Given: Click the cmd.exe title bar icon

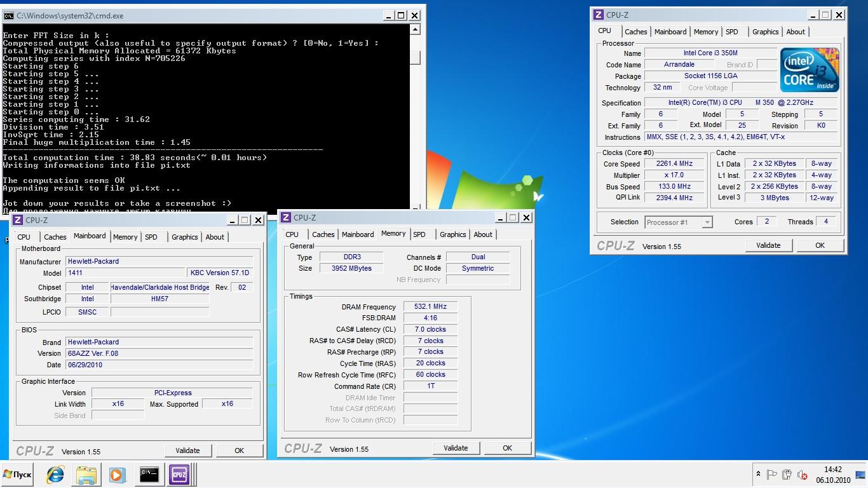Looking at the screenshot, I should click(x=8, y=15).
